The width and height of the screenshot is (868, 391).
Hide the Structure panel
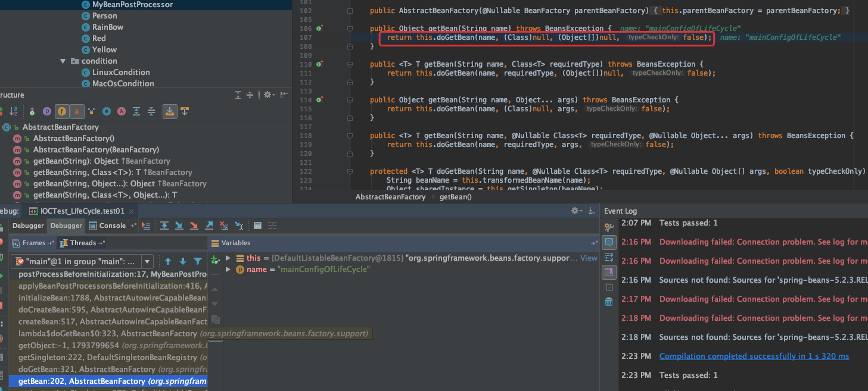284,95
